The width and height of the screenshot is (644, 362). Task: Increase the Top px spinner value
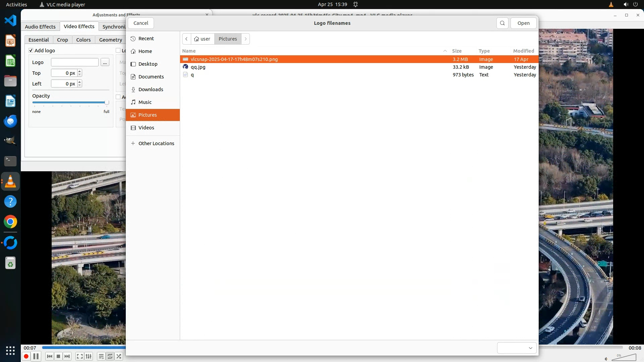(x=79, y=71)
